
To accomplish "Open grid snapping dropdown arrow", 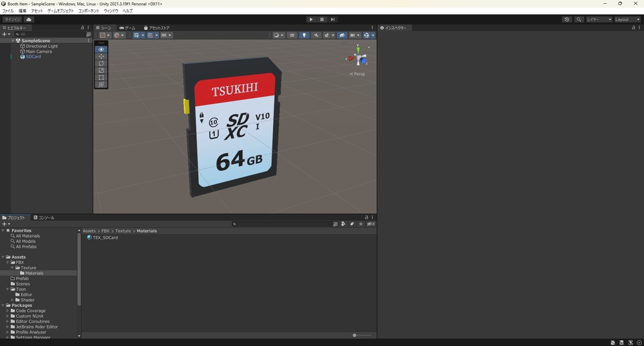I will coord(157,35).
